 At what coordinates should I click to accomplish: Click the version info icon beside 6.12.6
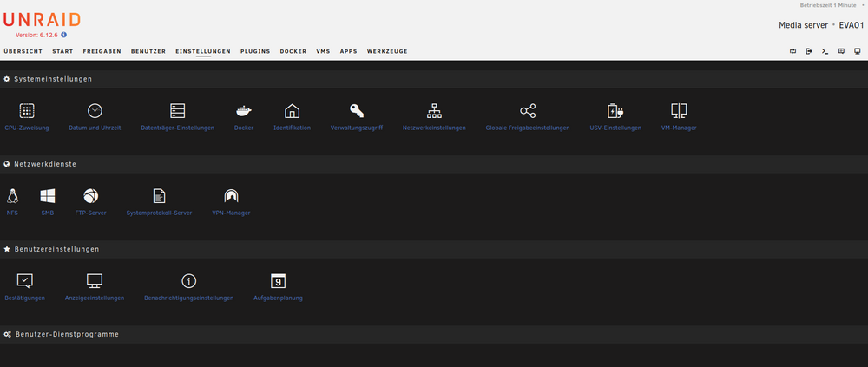[63, 35]
